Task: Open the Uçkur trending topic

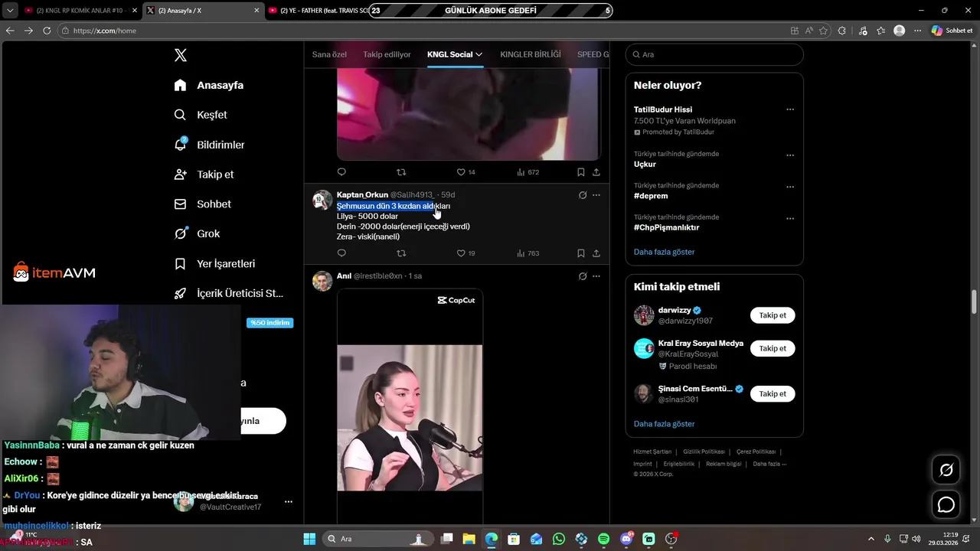Action: click(645, 164)
